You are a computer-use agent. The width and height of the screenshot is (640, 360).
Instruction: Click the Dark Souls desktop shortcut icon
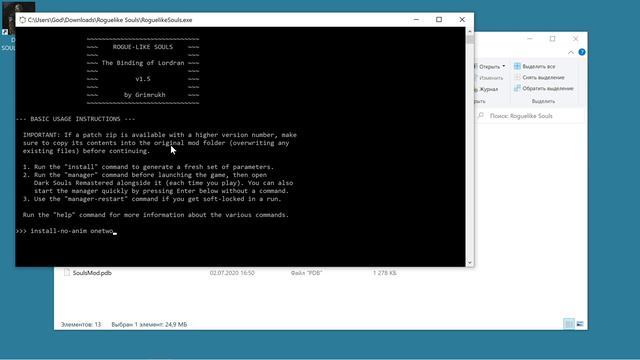[9, 18]
